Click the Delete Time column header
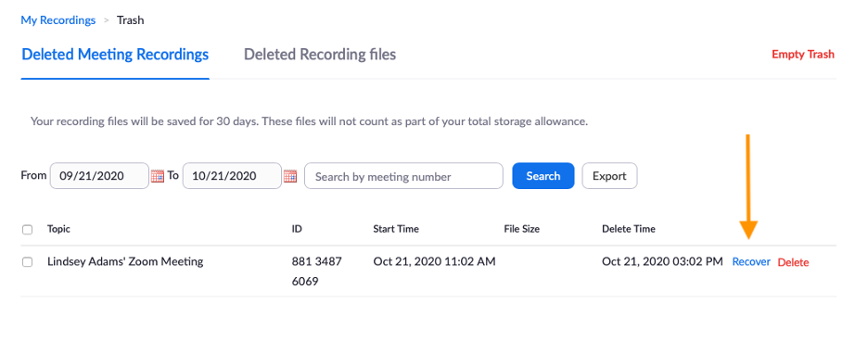 point(629,229)
